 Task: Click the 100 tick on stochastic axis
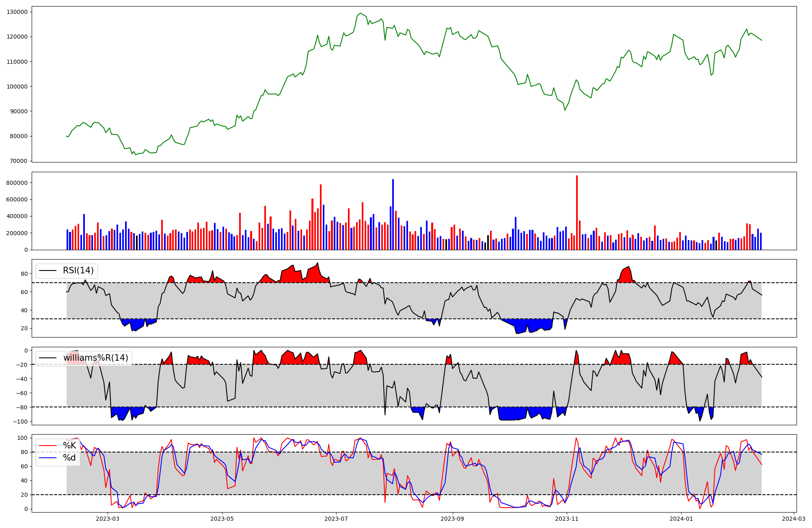pos(23,438)
